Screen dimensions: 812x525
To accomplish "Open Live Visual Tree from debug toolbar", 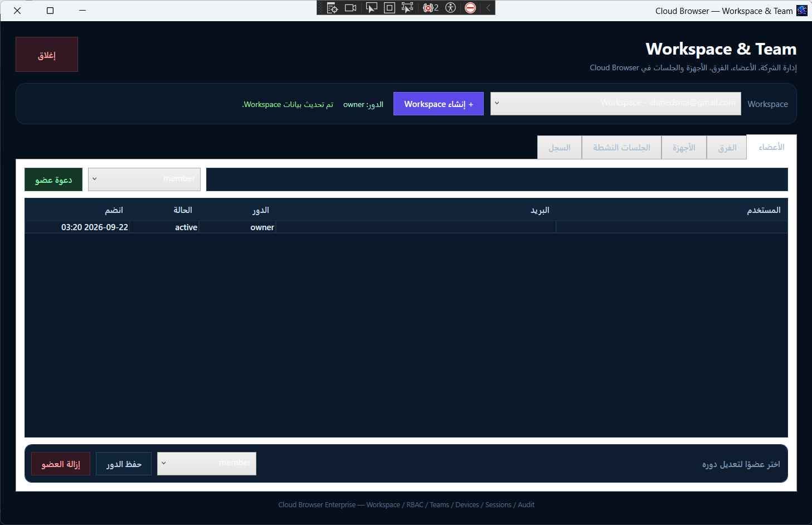I will point(332,8).
